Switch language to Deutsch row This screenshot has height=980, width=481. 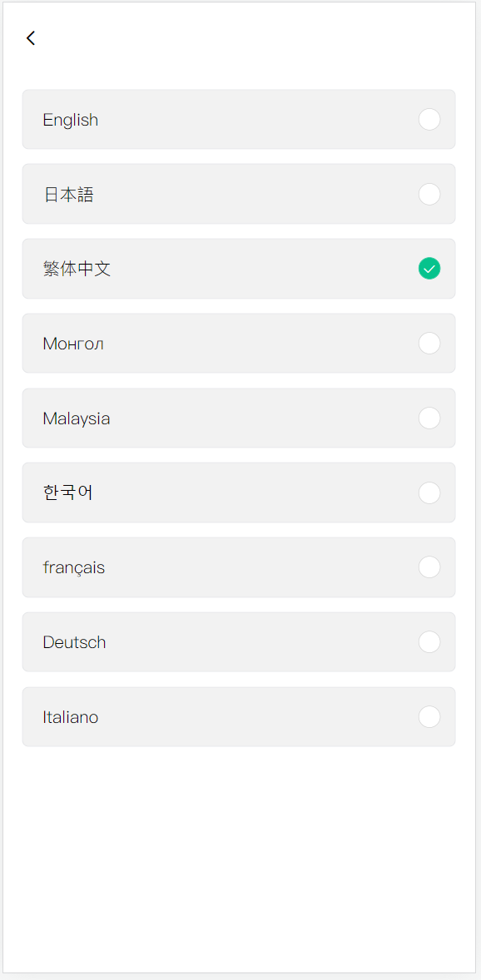[x=239, y=642]
